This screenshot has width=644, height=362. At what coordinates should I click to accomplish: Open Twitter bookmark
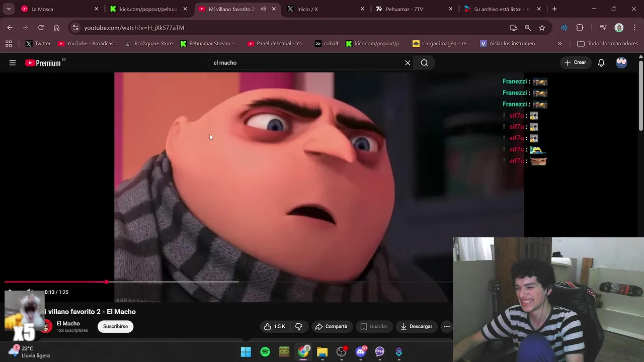pyautogui.click(x=38, y=44)
